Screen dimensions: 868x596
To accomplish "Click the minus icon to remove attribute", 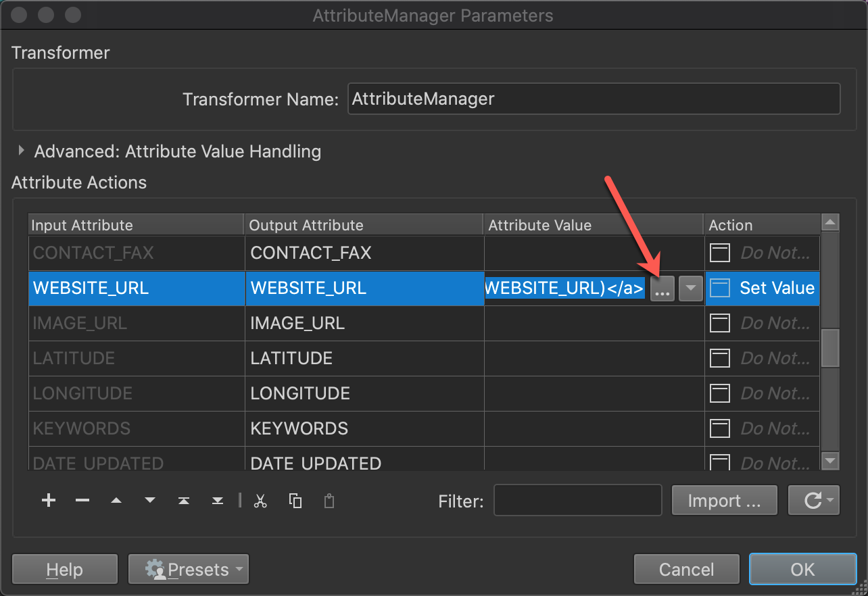I will [82, 501].
